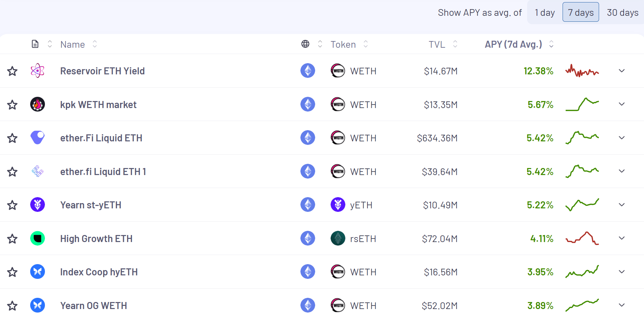Favorite the Reservoir ETH Yield vault

pos(12,71)
